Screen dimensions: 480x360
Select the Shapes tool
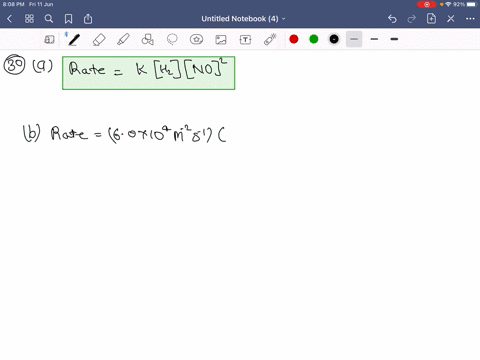148,40
